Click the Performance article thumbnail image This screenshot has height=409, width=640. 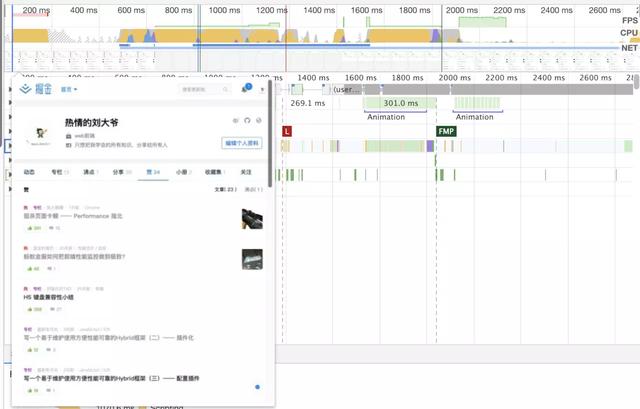pyautogui.click(x=252, y=219)
